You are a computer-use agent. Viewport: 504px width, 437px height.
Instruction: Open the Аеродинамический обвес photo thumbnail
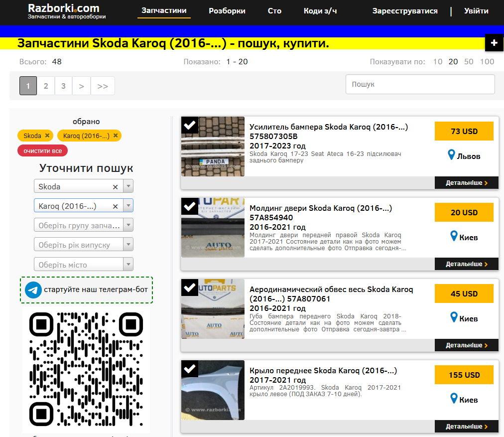point(213,309)
